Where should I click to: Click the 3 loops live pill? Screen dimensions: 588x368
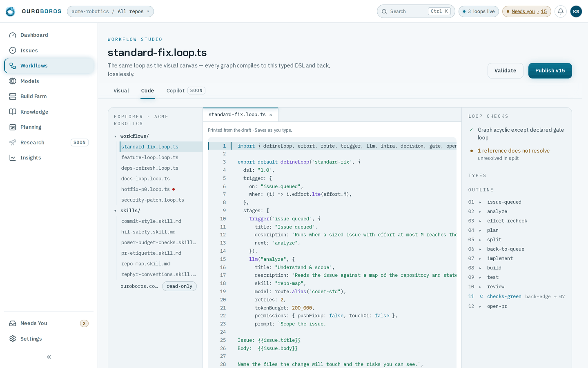[x=479, y=11]
